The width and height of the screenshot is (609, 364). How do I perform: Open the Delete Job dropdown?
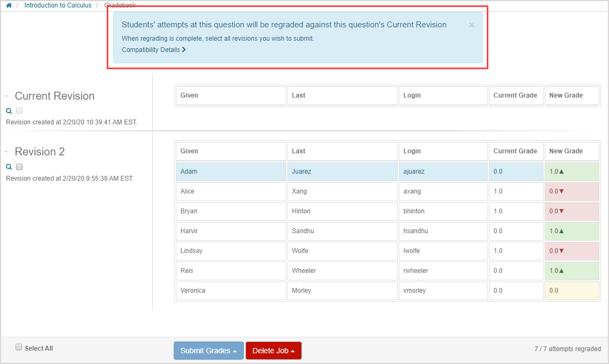[273, 350]
